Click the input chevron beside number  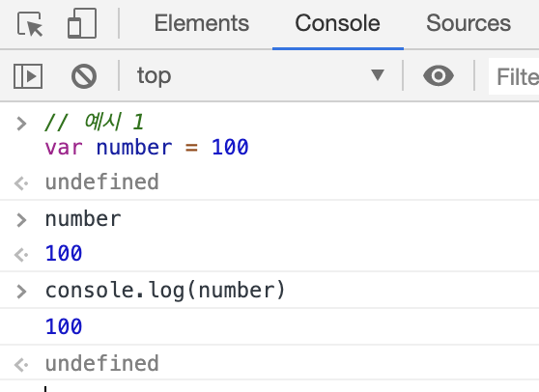click(x=21, y=220)
